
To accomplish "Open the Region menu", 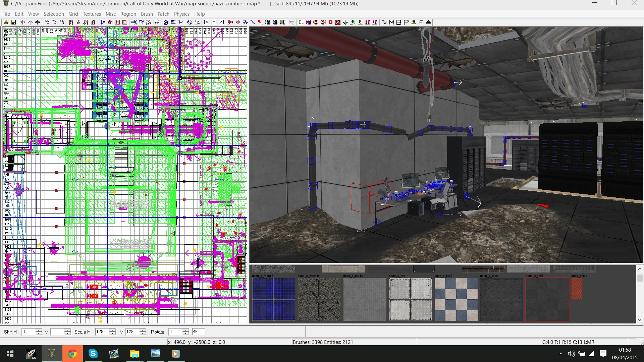I will coord(128,14).
